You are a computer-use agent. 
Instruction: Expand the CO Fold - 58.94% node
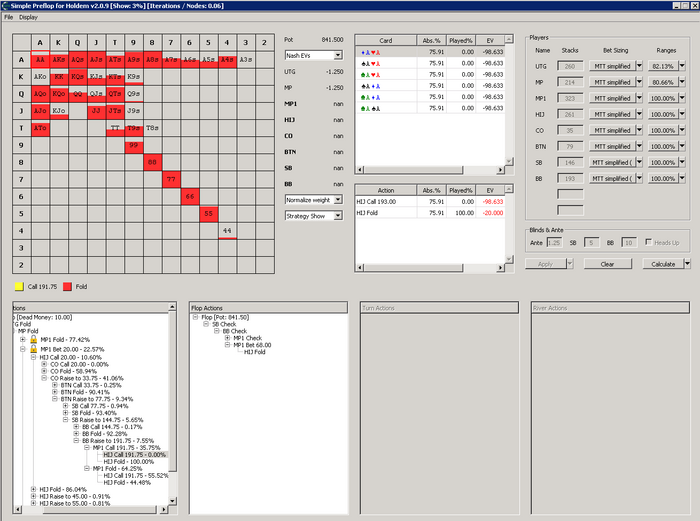coord(44,371)
